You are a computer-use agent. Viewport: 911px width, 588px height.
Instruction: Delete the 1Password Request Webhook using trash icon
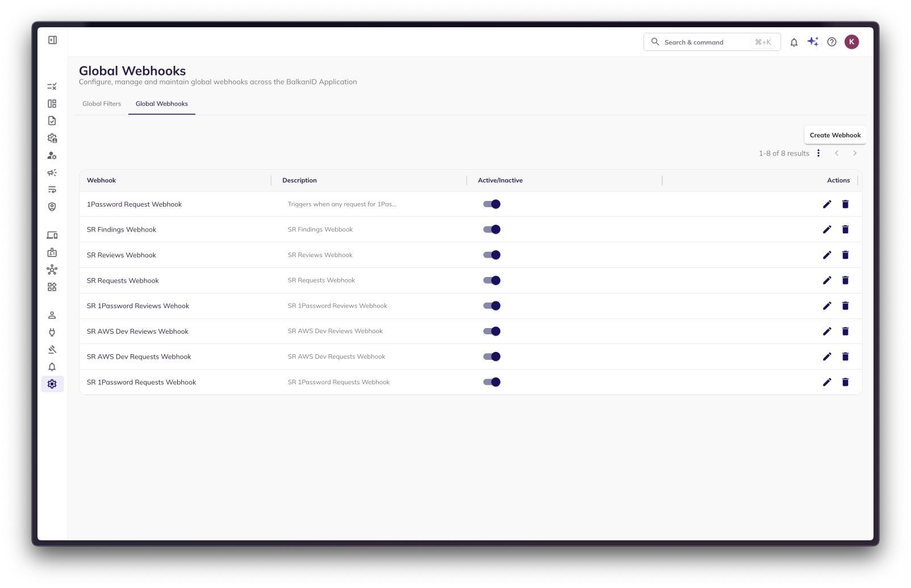pos(845,204)
